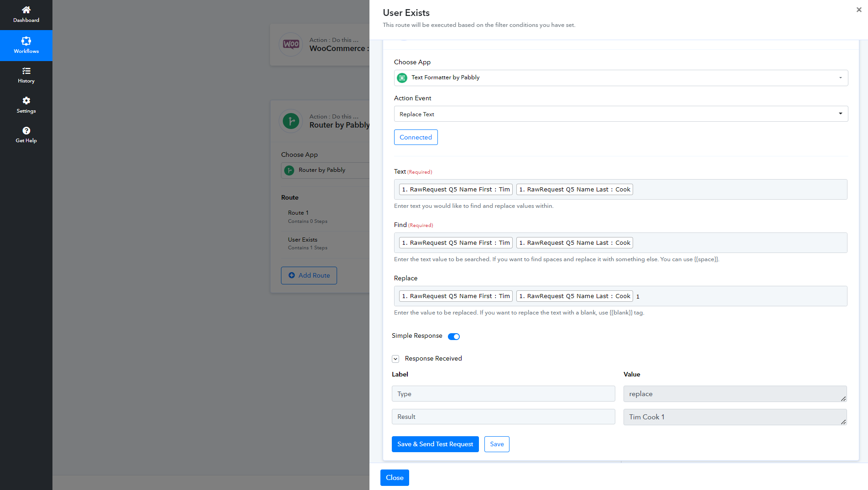The width and height of the screenshot is (868, 490).
Task: Click the {{blank}} tag hint text
Action: (621, 313)
